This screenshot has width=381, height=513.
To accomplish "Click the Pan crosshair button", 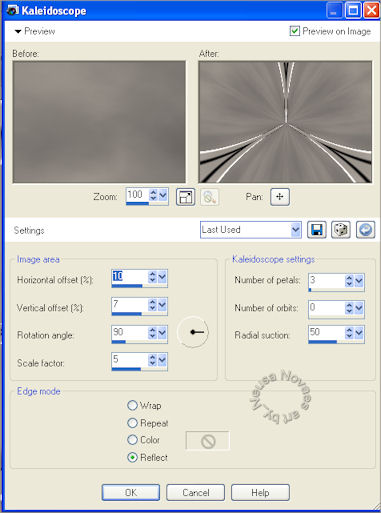I will tap(280, 197).
